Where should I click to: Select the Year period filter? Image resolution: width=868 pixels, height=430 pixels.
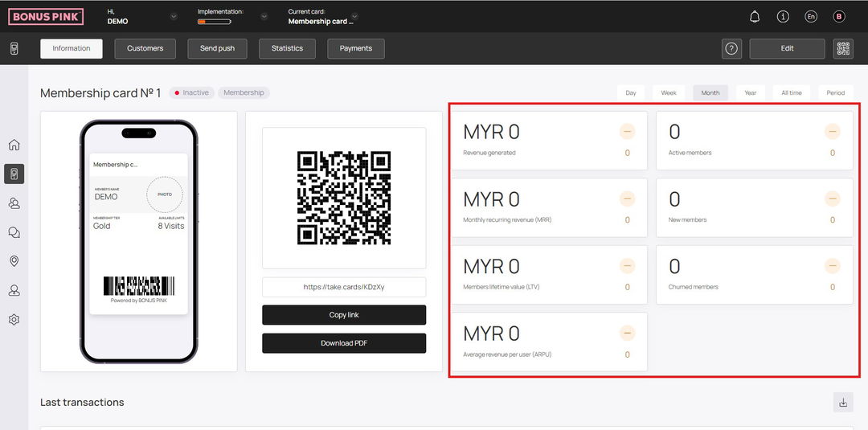coord(751,93)
